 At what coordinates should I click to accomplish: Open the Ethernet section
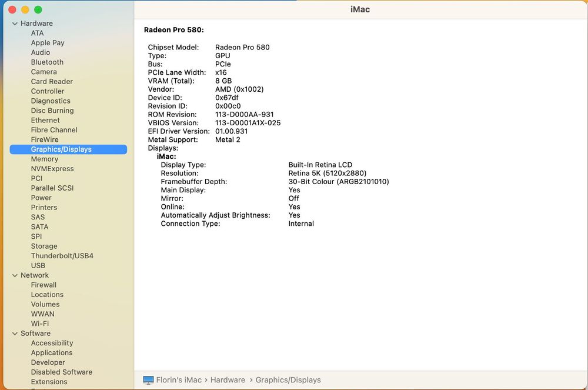[45, 121]
